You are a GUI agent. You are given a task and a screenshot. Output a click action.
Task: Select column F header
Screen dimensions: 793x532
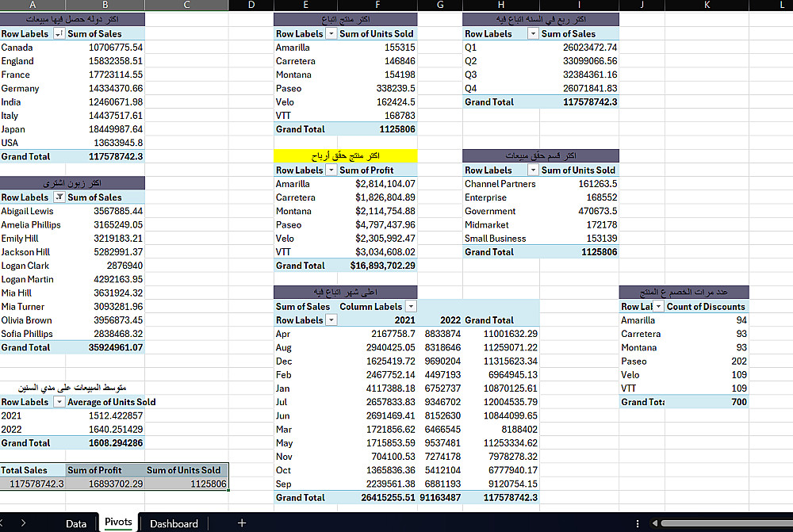click(x=377, y=5)
